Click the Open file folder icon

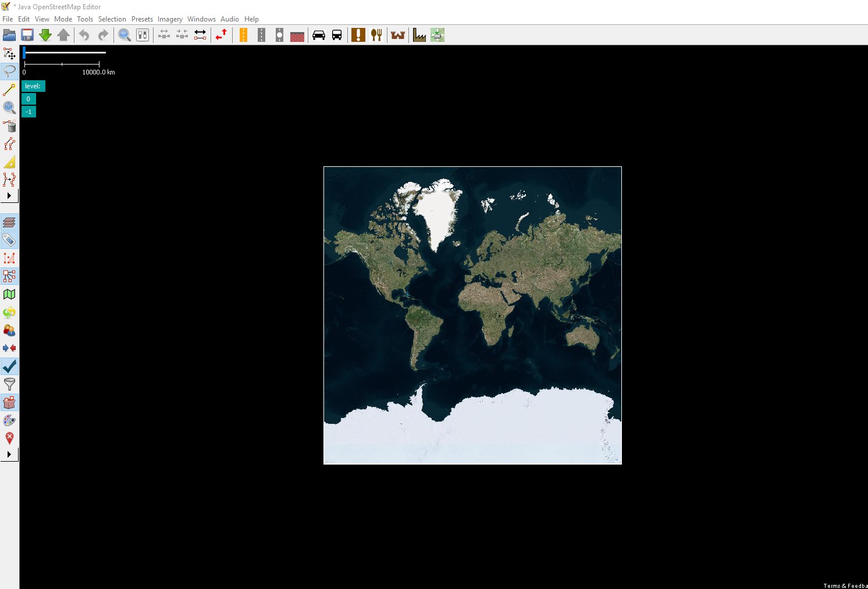click(x=9, y=35)
